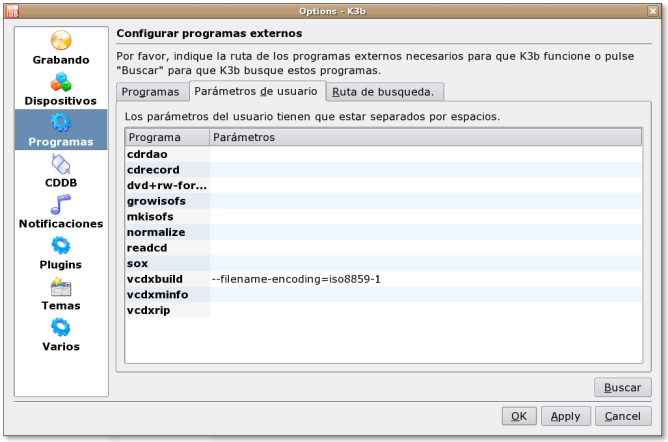Open the CDDB sidebar icon
Image resolution: width=668 pixels, height=442 pixels.
point(61,164)
